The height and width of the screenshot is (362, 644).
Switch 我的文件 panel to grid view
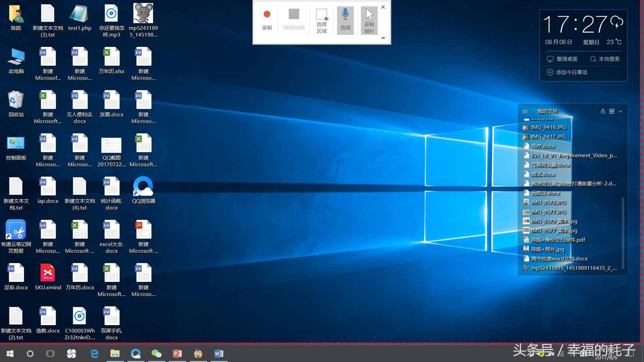point(612,111)
